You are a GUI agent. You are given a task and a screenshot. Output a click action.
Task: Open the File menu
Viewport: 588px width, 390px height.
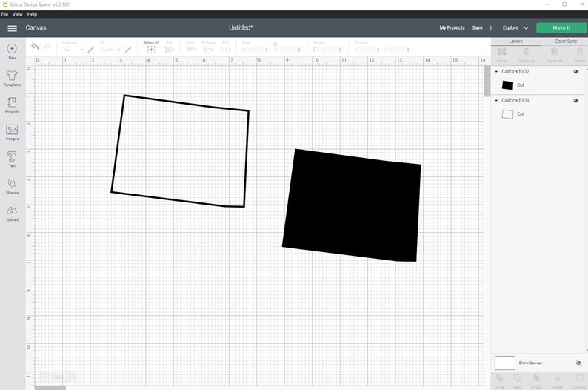pyautogui.click(x=4, y=14)
